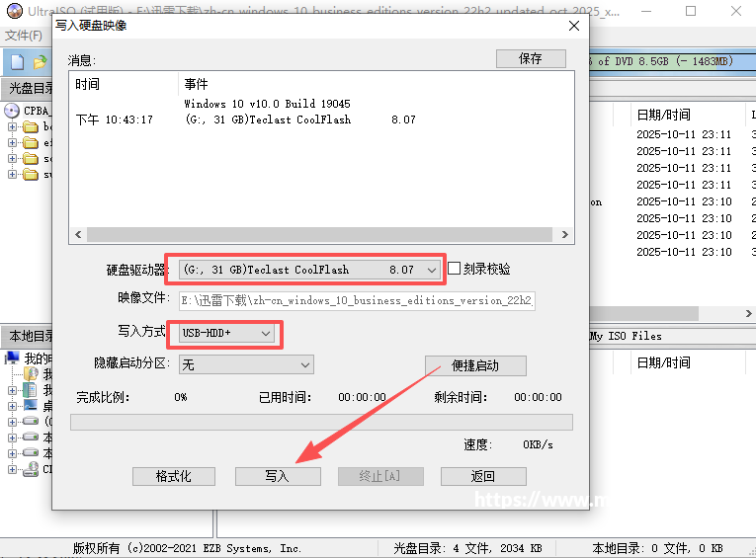756x558 pixels.
Task: Expand the 'b' folder in disc tree
Action: (12, 126)
